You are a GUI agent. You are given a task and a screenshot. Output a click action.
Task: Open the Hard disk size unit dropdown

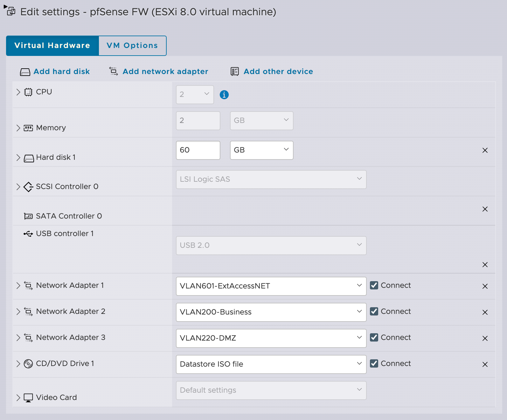pos(262,150)
